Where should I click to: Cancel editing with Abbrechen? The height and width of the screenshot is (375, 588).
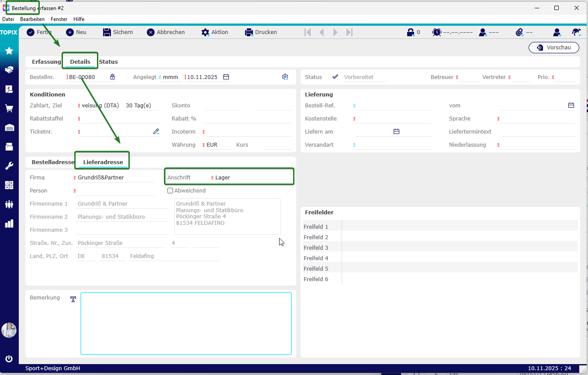pyautogui.click(x=166, y=32)
